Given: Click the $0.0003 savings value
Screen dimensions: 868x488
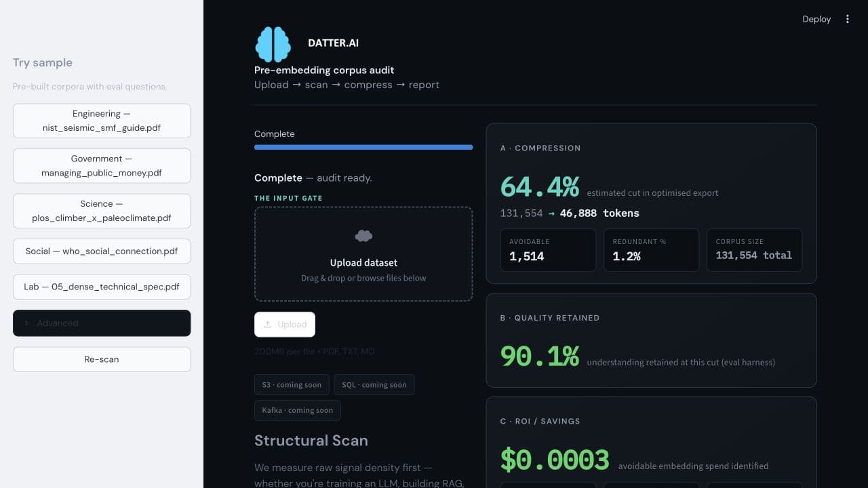Looking at the screenshot, I should [555, 460].
